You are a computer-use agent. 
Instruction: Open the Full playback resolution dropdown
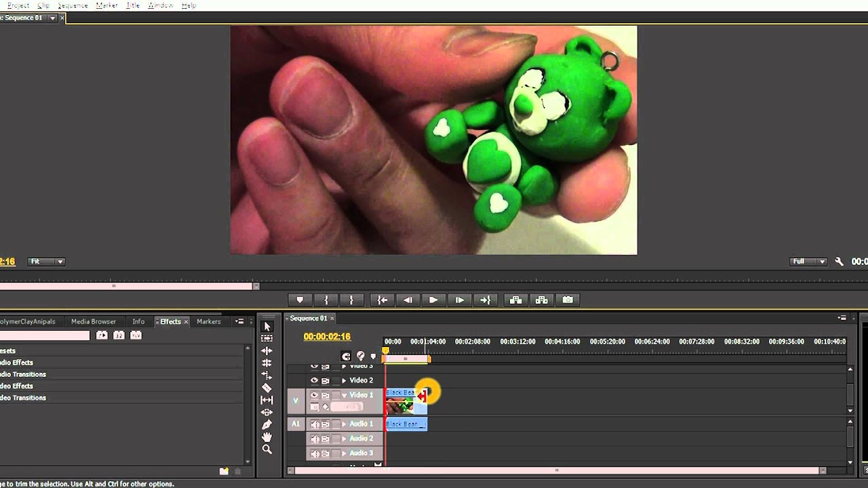[808, 262]
